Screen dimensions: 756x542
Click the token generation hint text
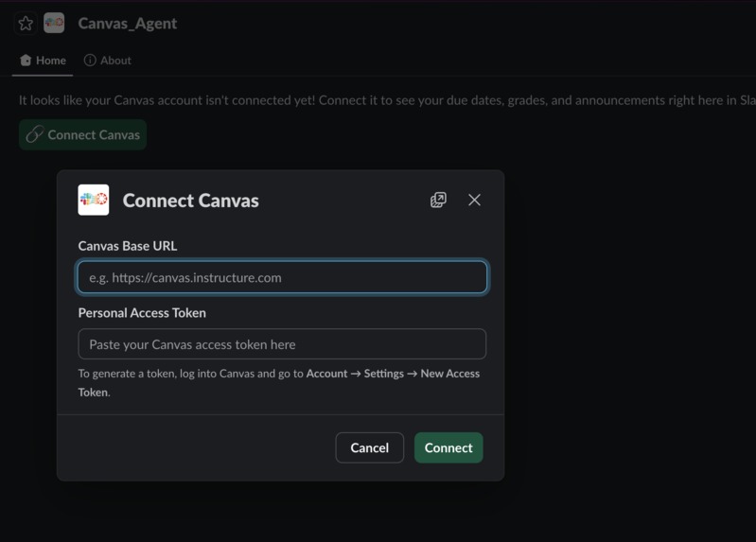click(279, 383)
